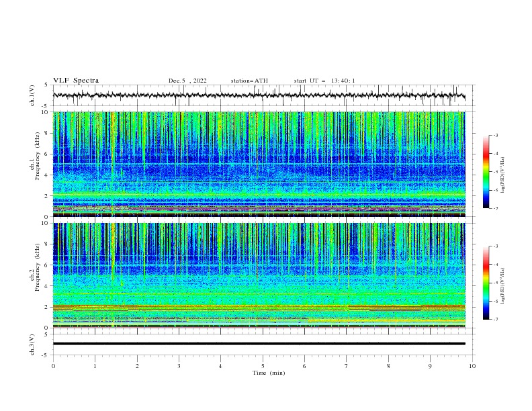The height and width of the screenshot is (411, 532).
Task: Click the flat ch.3 voltage trace
Action: [259, 344]
